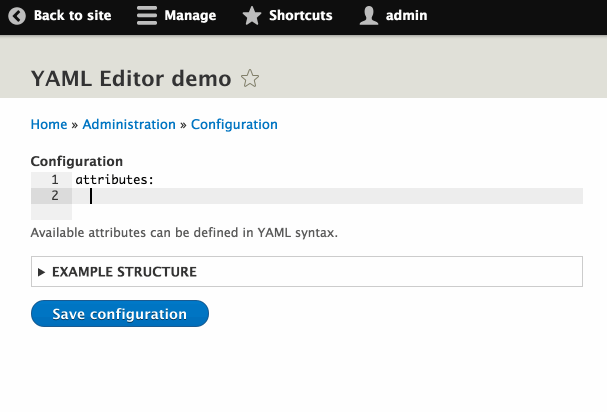Expand the EXAMPLE STRUCTURE triangle

[41, 272]
